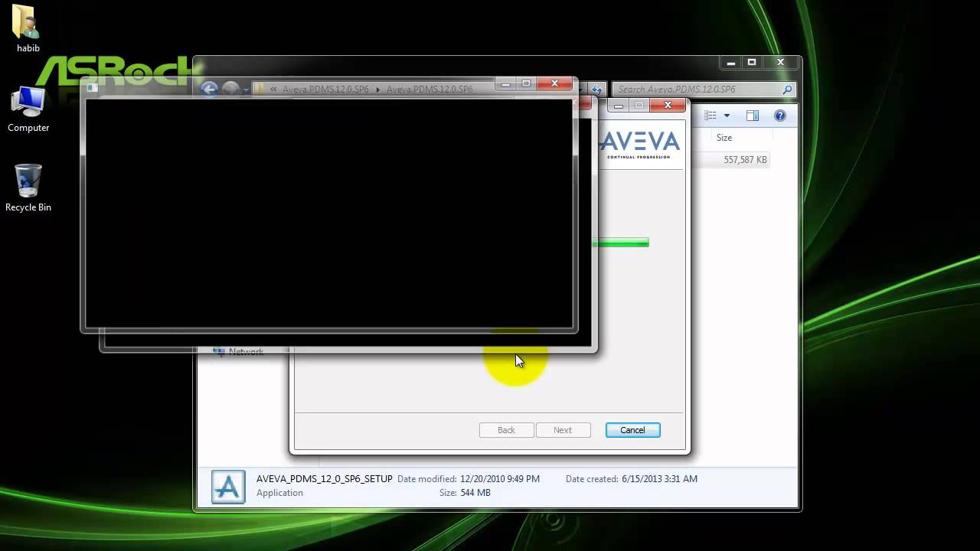Click the AVEVA logo in installer

[x=639, y=144]
